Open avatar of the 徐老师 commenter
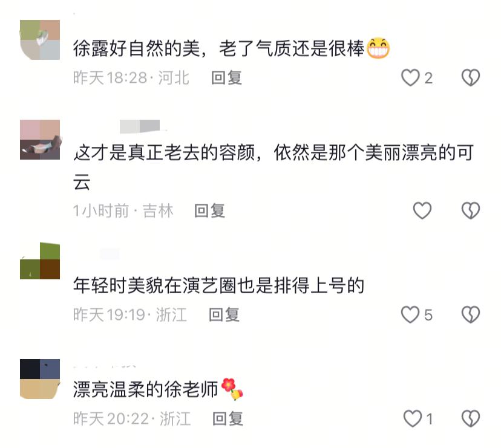 pos(40,379)
